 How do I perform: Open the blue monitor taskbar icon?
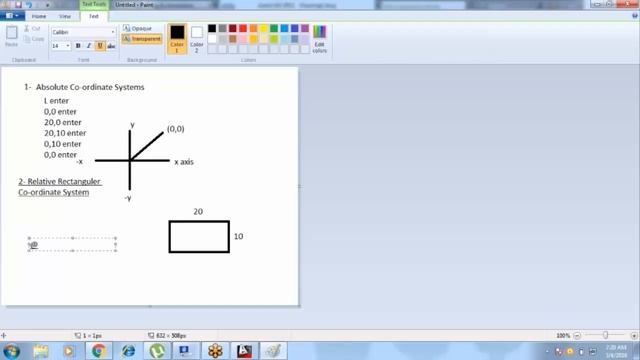point(186,351)
